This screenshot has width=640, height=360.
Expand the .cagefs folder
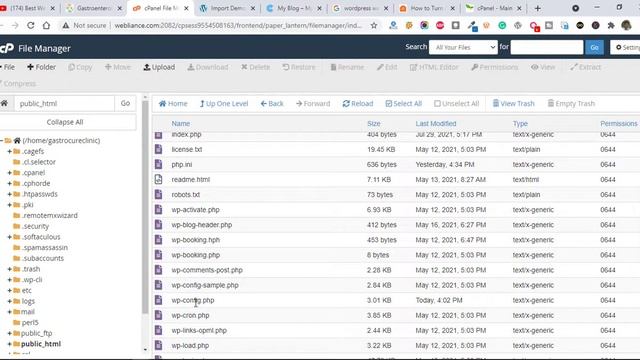tap(9, 151)
